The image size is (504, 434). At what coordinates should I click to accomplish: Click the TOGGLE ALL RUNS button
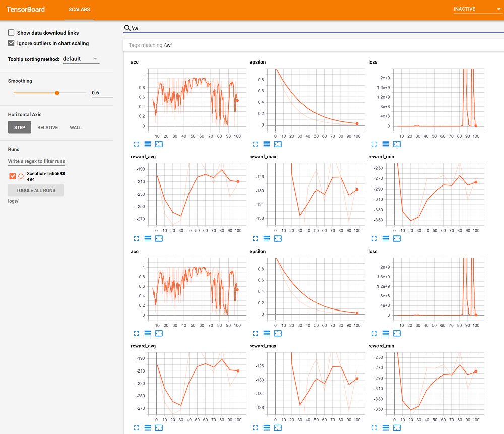pyautogui.click(x=36, y=190)
